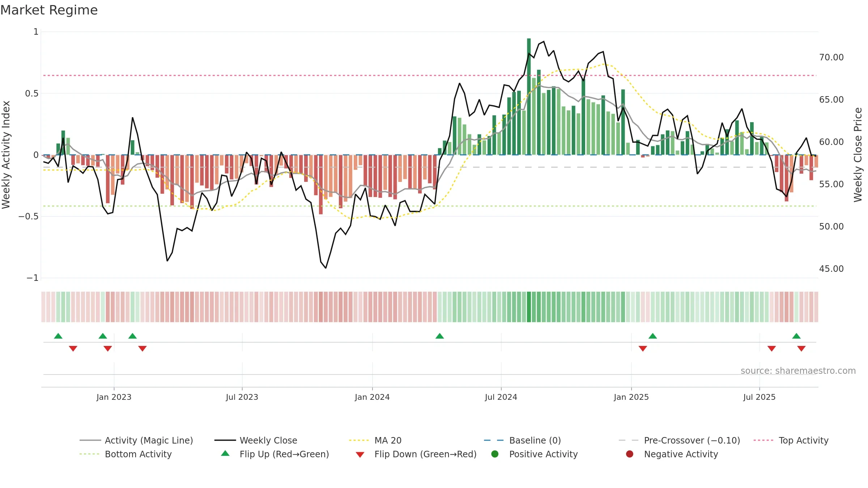Select the Flip Down marker just after January 2025

pos(643,348)
